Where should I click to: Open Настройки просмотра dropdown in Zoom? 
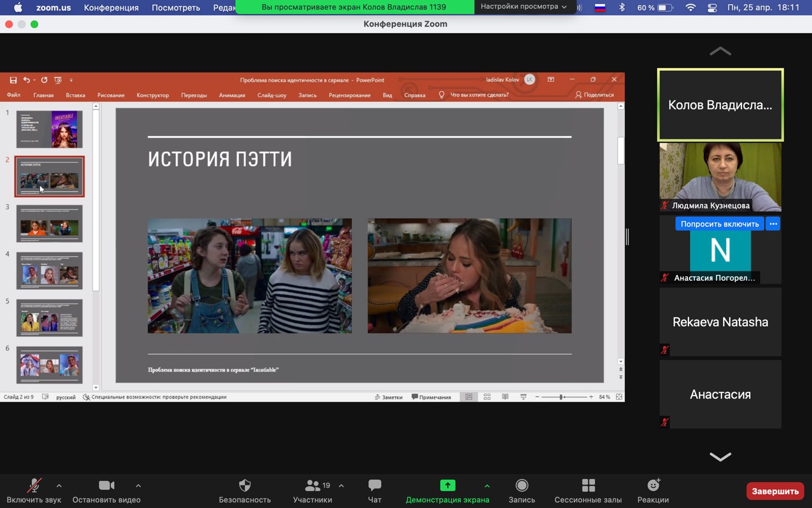coord(523,6)
